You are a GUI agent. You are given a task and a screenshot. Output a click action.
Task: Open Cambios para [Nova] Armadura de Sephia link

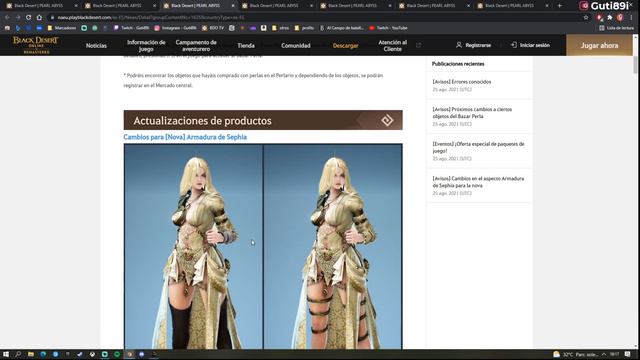[x=185, y=137]
